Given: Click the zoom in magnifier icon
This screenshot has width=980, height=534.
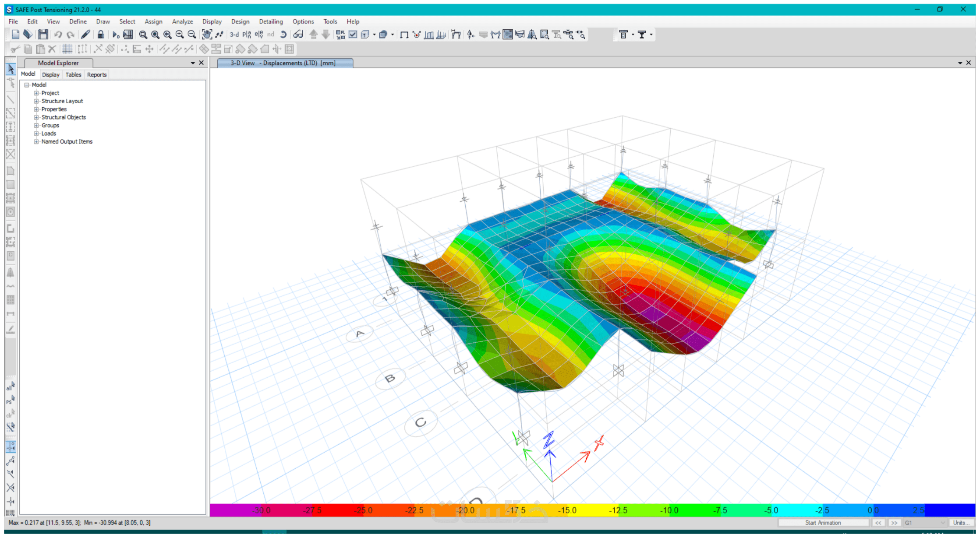Looking at the screenshot, I should (180, 35).
